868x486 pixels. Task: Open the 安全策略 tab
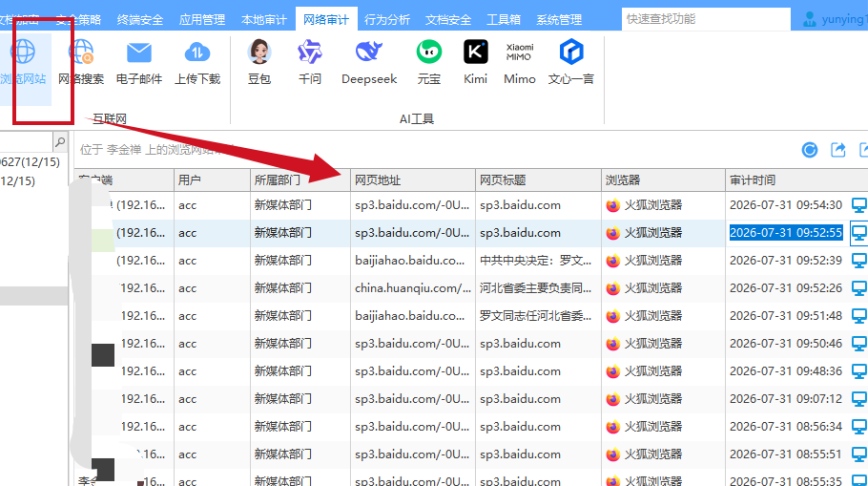pyautogui.click(x=78, y=20)
